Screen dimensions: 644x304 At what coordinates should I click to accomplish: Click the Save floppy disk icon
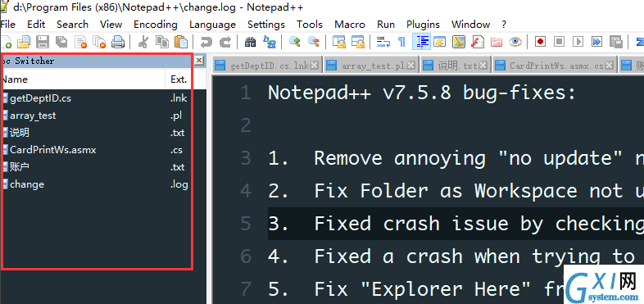coord(43,42)
